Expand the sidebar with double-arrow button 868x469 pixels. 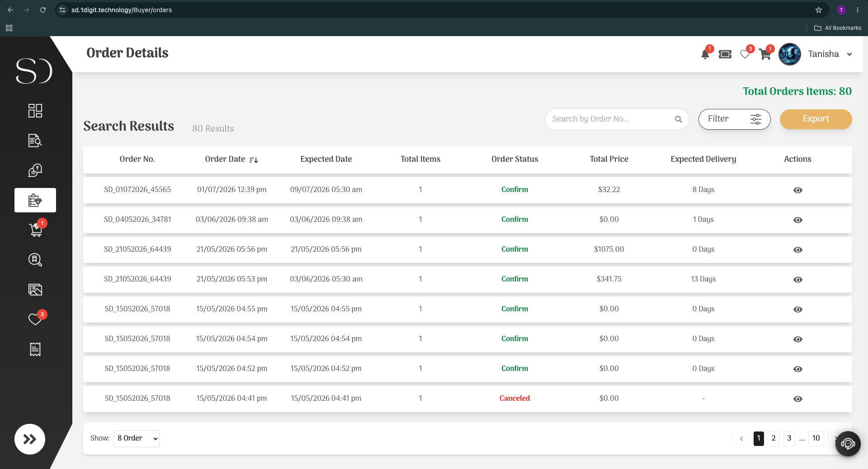tap(30, 439)
